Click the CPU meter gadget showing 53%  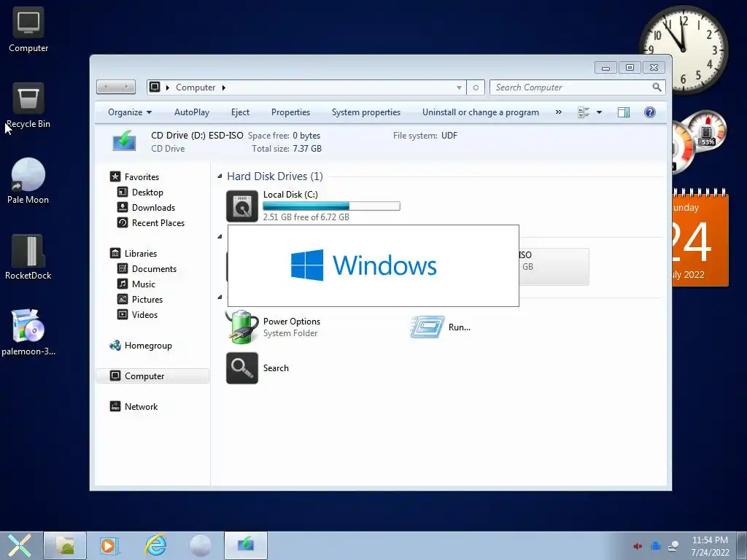click(707, 130)
